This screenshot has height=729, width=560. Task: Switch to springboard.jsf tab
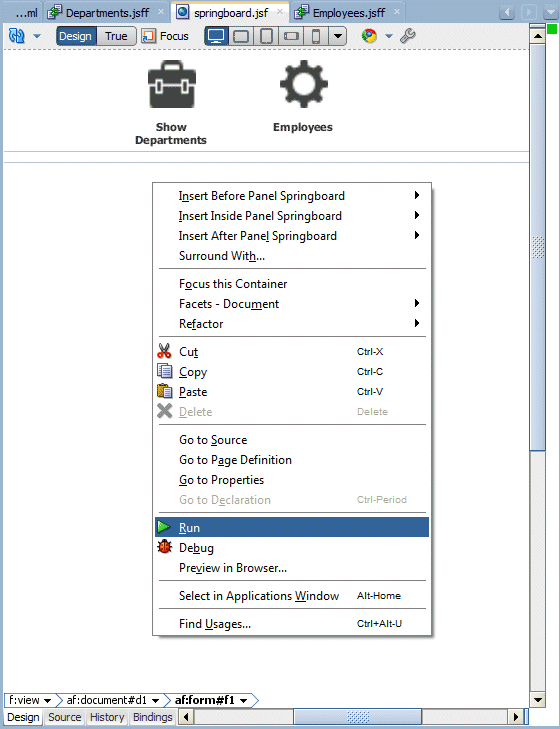pyautogui.click(x=231, y=13)
